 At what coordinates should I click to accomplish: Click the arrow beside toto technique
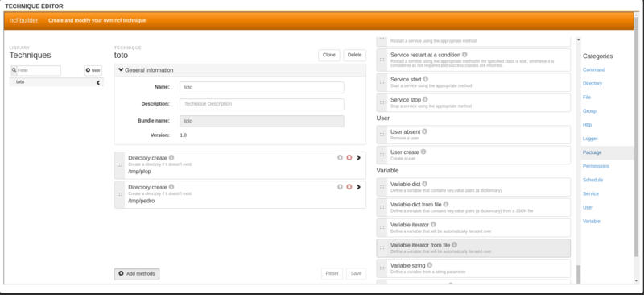click(x=98, y=82)
